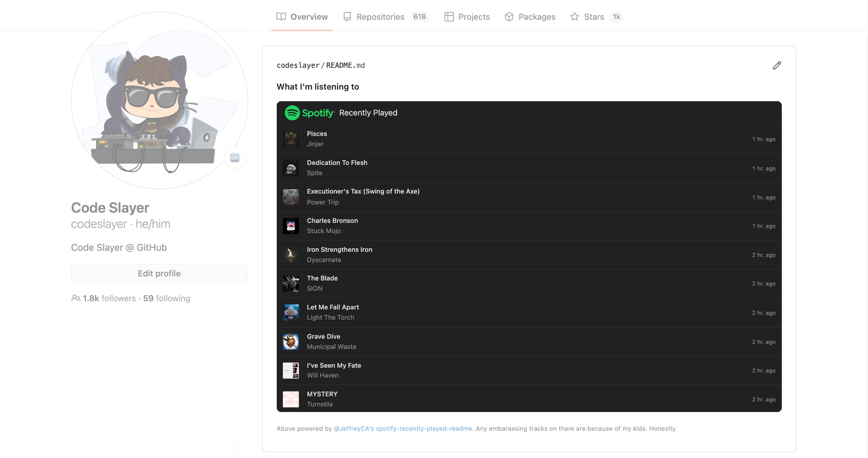Click the Let Me Fall Apart track

(333, 307)
